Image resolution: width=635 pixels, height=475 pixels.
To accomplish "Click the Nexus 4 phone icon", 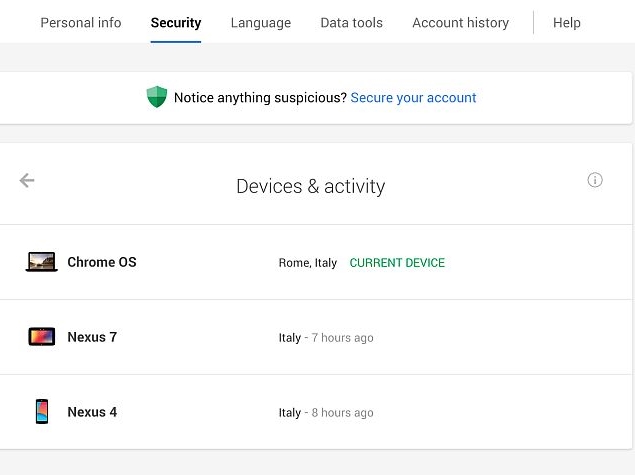I will (42, 411).
